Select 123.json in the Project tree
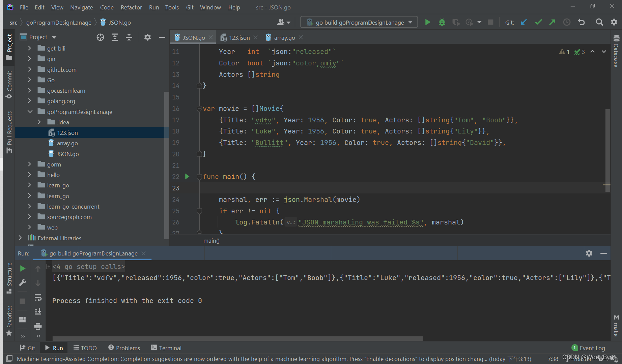This screenshot has height=364, width=622. [67, 132]
